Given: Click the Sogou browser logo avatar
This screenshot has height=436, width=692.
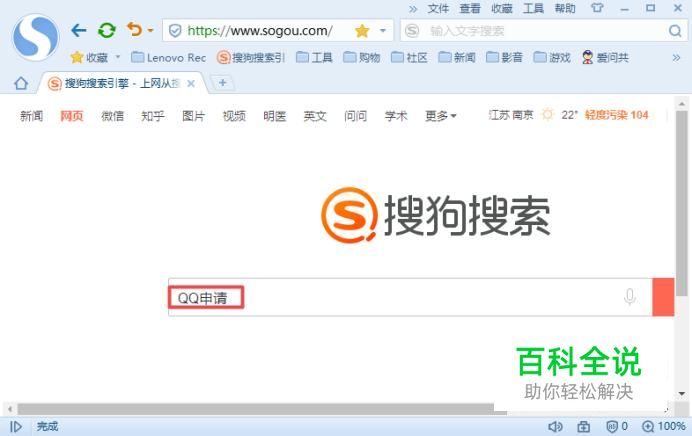Looking at the screenshot, I should (35, 37).
